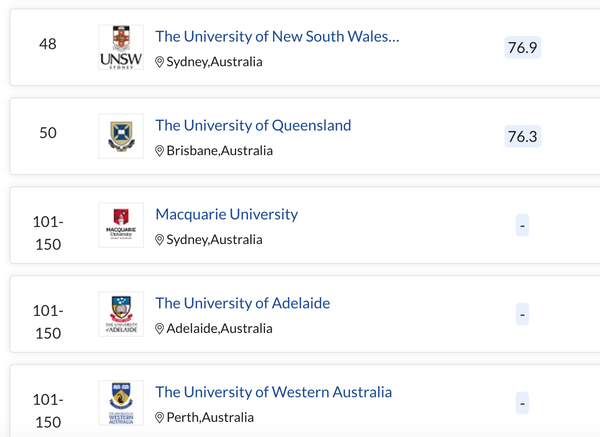Click location pin icon beside Sydney for UNSW
This screenshot has width=600, height=437.
point(160,62)
